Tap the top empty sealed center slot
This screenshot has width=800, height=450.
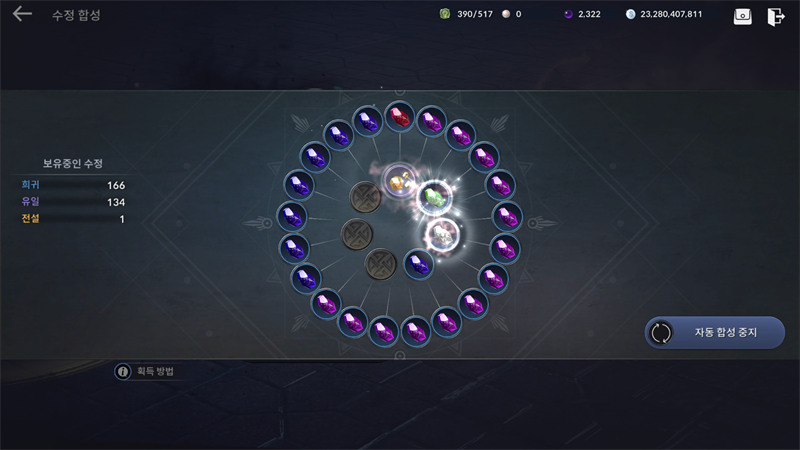tap(365, 197)
